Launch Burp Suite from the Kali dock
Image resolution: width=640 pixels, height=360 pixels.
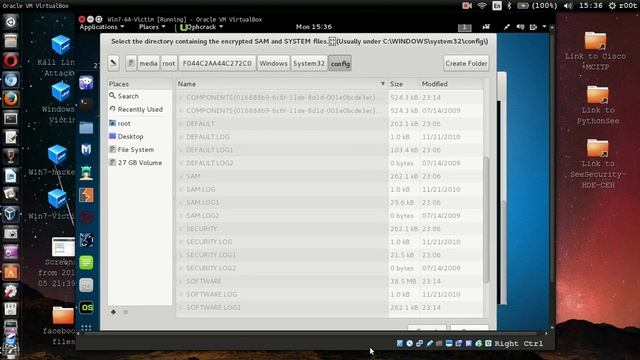(86, 195)
